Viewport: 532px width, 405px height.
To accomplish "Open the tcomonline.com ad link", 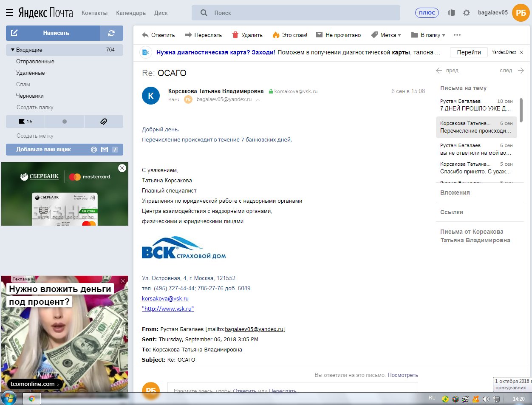I will [35, 384].
